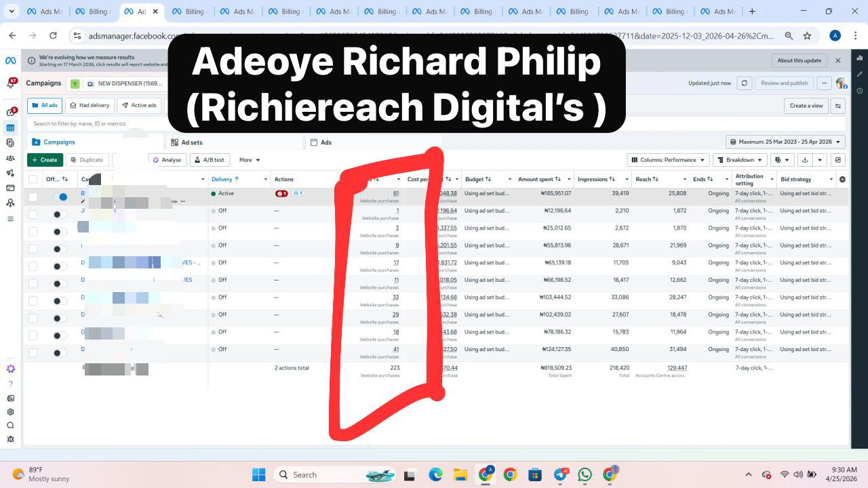Tick the checkbox for the ₦12,196.64 campaign
Image resolution: width=868 pixels, height=488 pixels.
[x=33, y=214]
